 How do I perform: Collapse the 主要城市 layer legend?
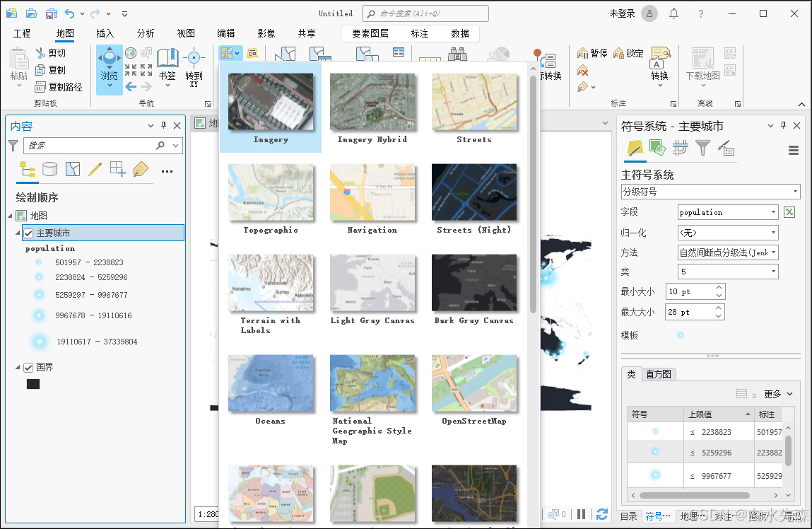tap(18, 233)
